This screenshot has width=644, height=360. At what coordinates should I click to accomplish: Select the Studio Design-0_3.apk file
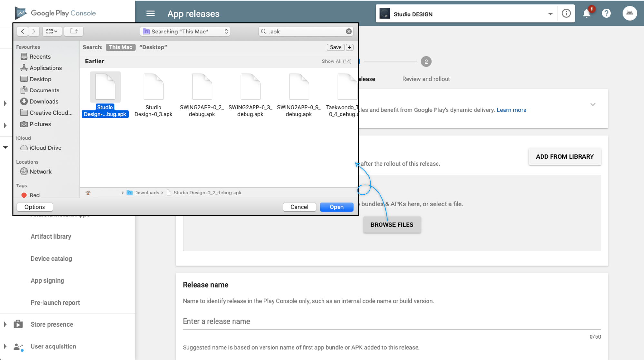pos(153,95)
